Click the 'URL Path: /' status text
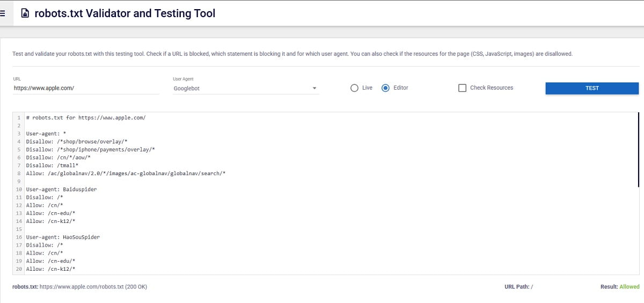The height and width of the screenshot is (303, 644). coord(518,287)
